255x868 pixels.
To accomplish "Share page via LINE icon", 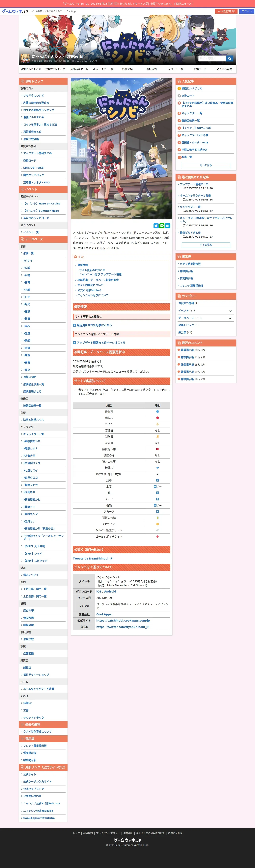I will 162,226.
